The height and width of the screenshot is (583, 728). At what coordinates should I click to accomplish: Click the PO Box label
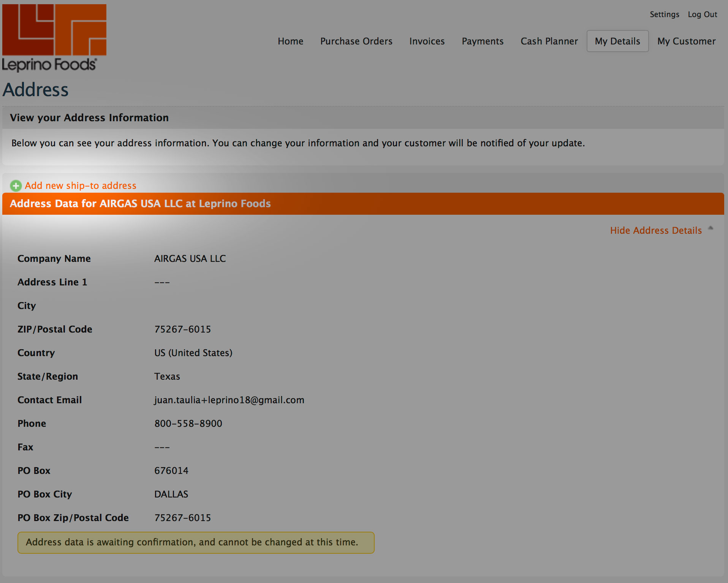tap(34, 471)
